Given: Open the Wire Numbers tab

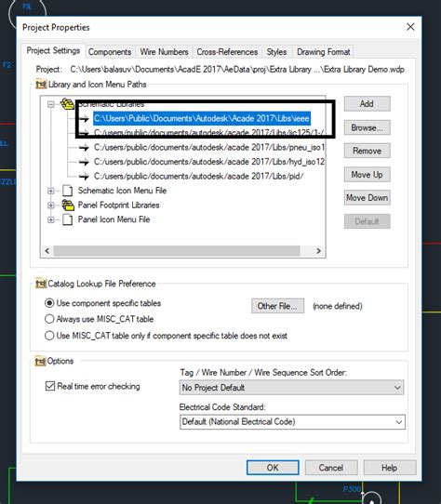Looking at the screenshot, I should 164,52.
